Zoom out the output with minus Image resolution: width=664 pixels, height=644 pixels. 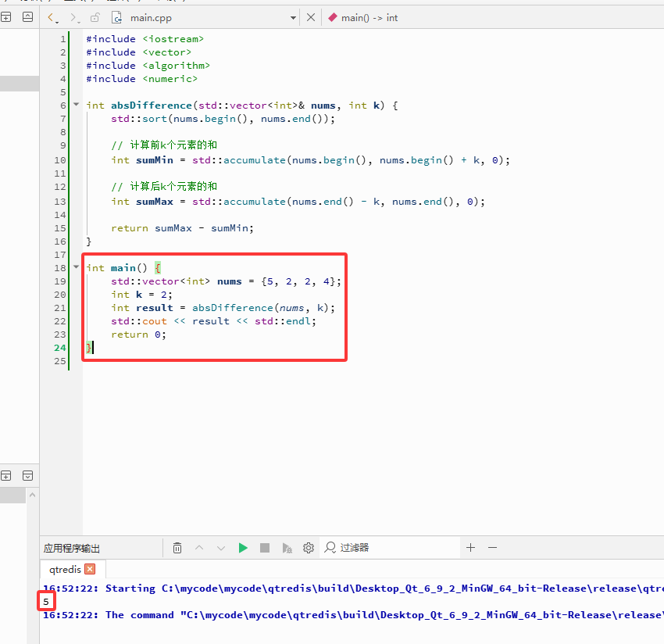pos(492,548)
